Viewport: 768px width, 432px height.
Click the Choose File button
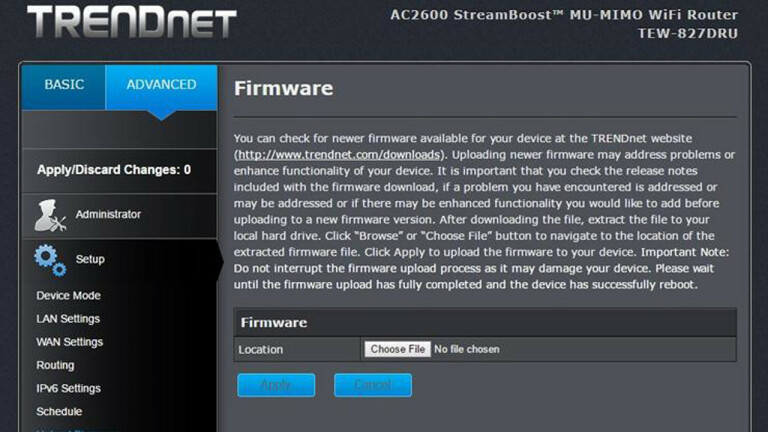tap(397, 349)
